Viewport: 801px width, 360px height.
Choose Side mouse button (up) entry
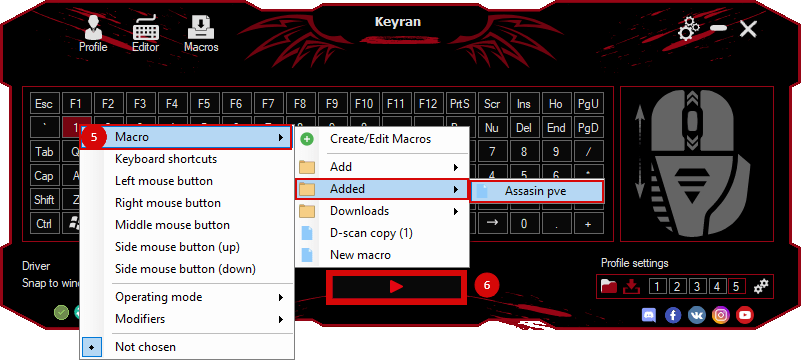(187, 247)
